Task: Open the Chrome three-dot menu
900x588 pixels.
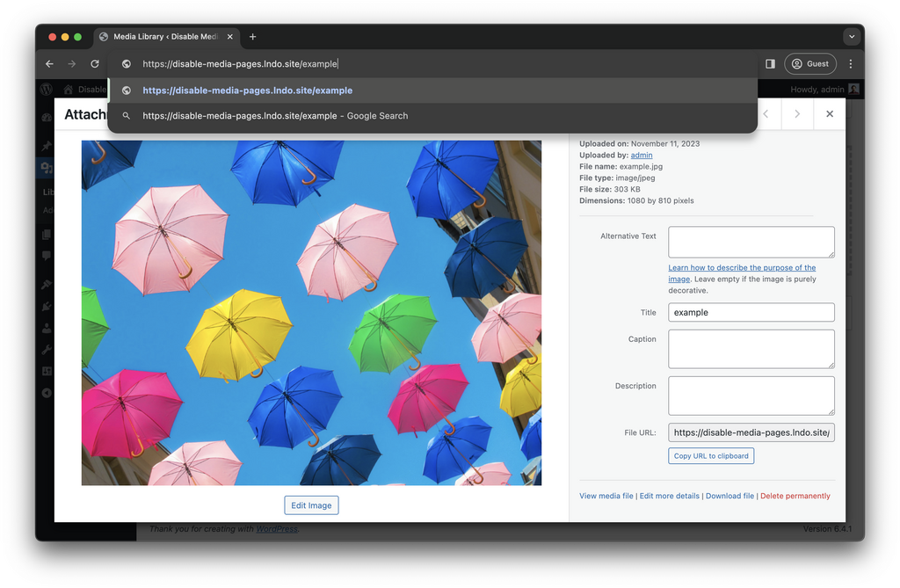Action: 850,64
